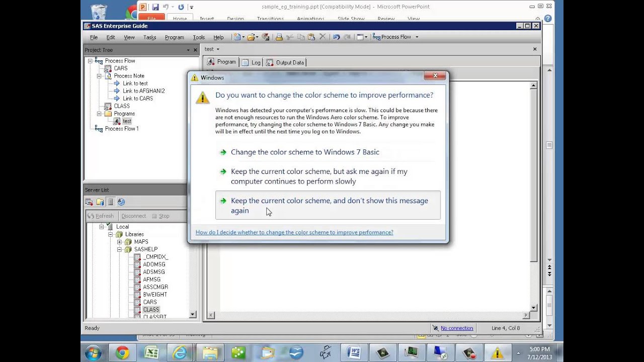The height and width of the screenshot is (362, 644).
Task: Open the Project Tree pane dropdown arrow
Action: point(188,50)
